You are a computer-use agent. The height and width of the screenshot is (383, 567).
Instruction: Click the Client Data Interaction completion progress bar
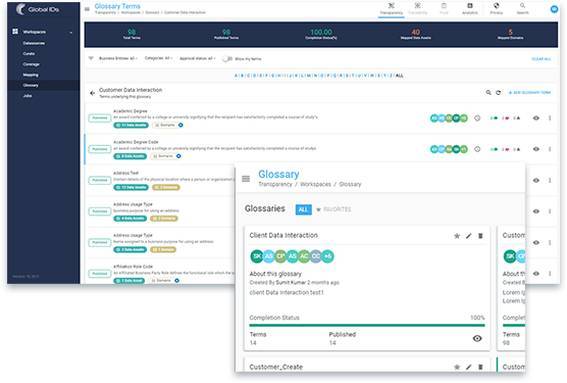coord(367,325)
